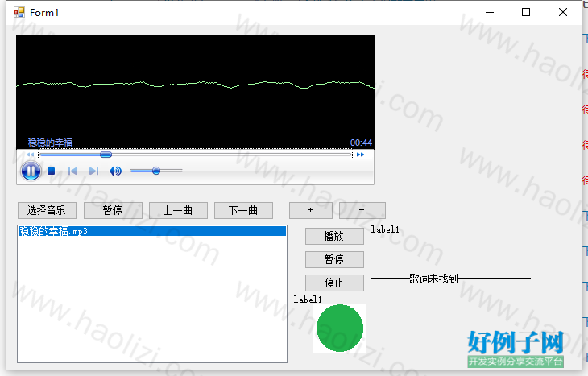Click the seek bar thumb

point(106,155)
